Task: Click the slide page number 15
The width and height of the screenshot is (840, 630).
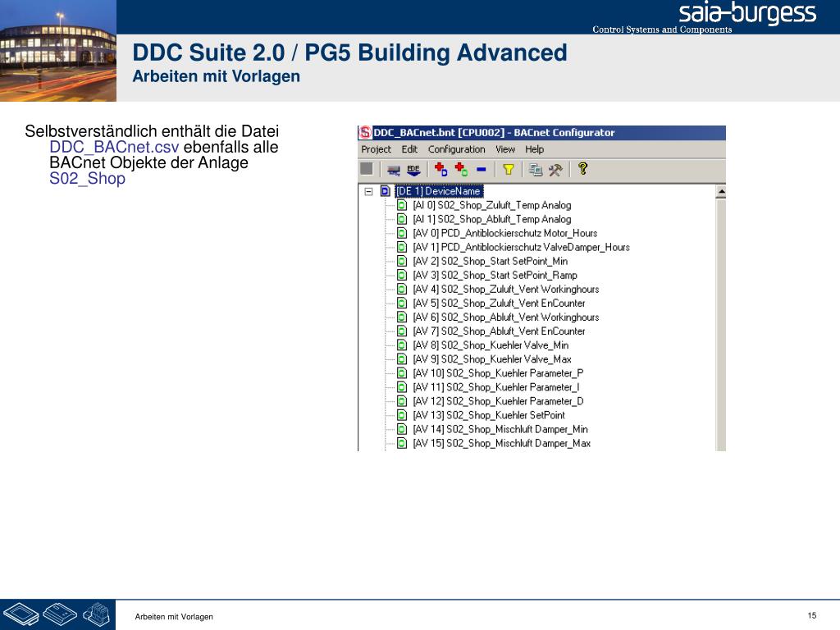Action: click(x=811, y=615)
